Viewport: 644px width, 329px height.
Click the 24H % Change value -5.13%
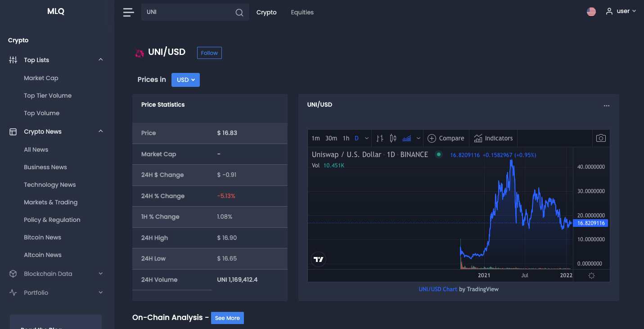[x=226, y=196]
